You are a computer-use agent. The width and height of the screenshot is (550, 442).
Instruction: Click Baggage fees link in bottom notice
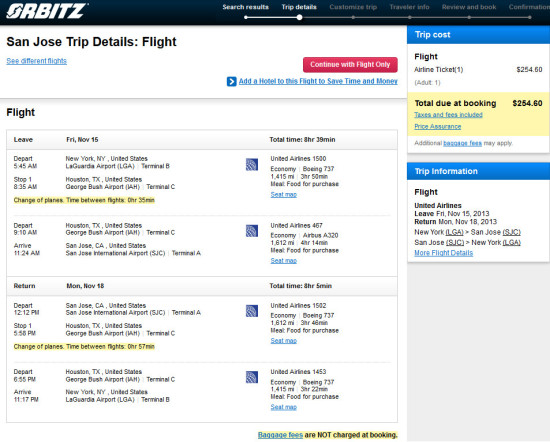coord(280,435)
